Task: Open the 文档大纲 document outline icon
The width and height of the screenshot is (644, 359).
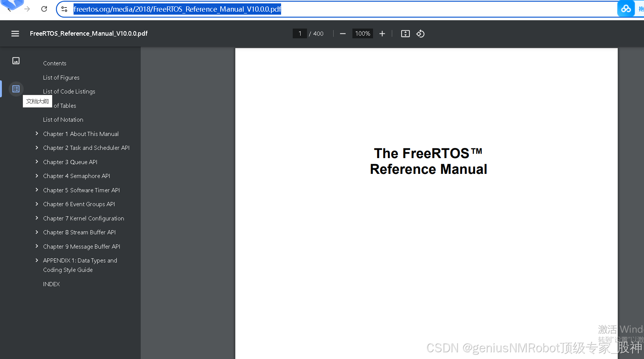Action: tap(16, 89)
